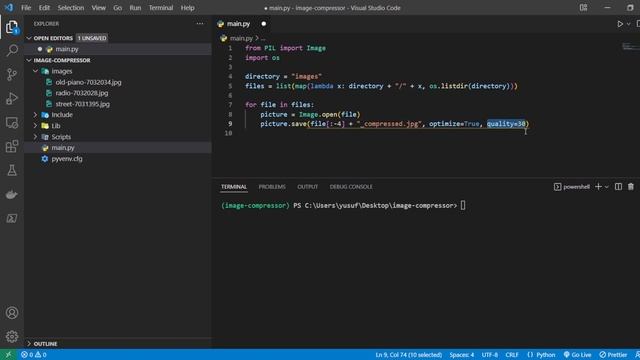Screen dimensions: 640x360
Task: Switch to the PROBLEMS panel tab
Action: pyautogui.click(x=272, y=187)
